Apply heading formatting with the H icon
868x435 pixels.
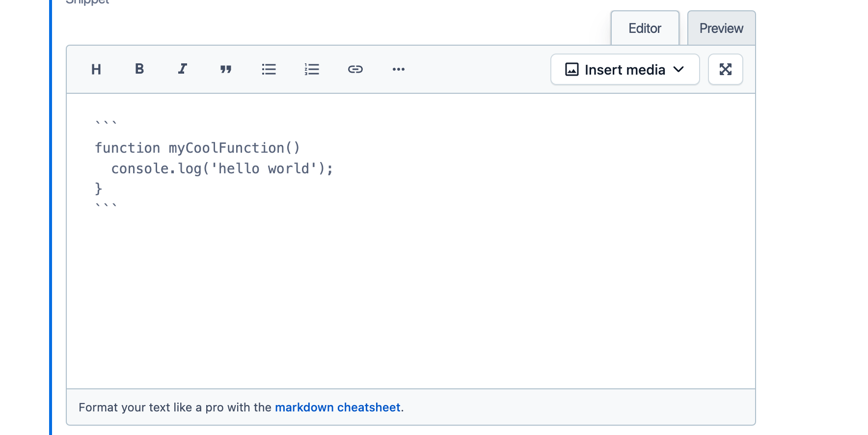[96, 69]
